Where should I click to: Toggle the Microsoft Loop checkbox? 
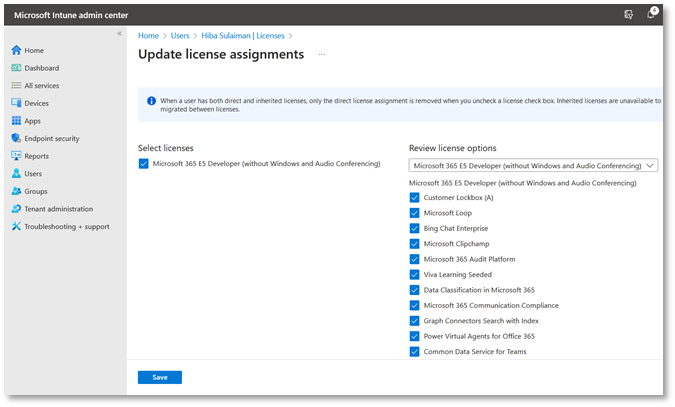click(x=415, y=213)
